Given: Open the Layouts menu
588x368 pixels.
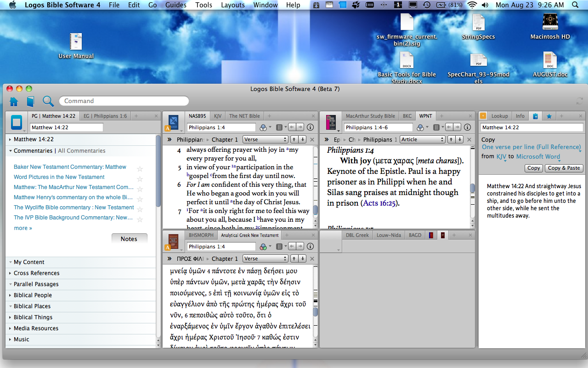Looking at the screenshot, I should coord(233,5).
